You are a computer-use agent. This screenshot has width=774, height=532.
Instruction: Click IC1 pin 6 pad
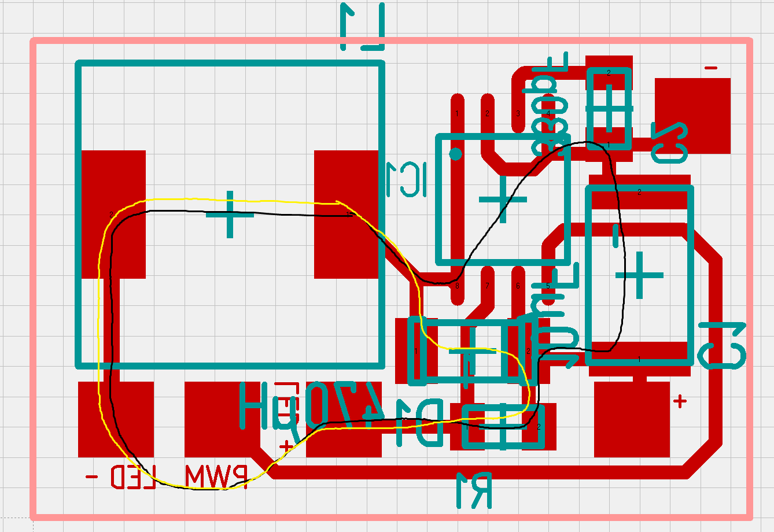coord(518,286)
